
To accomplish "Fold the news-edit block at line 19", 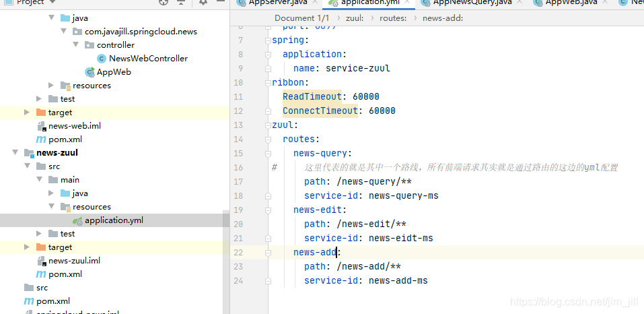I will click(x=269, y=210).
